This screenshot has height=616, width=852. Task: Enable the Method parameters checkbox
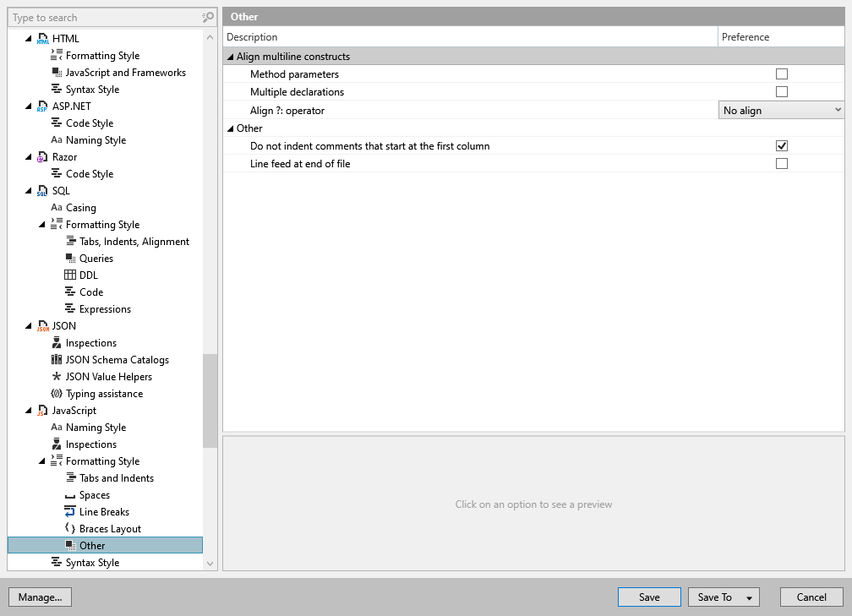click(782, 74)
